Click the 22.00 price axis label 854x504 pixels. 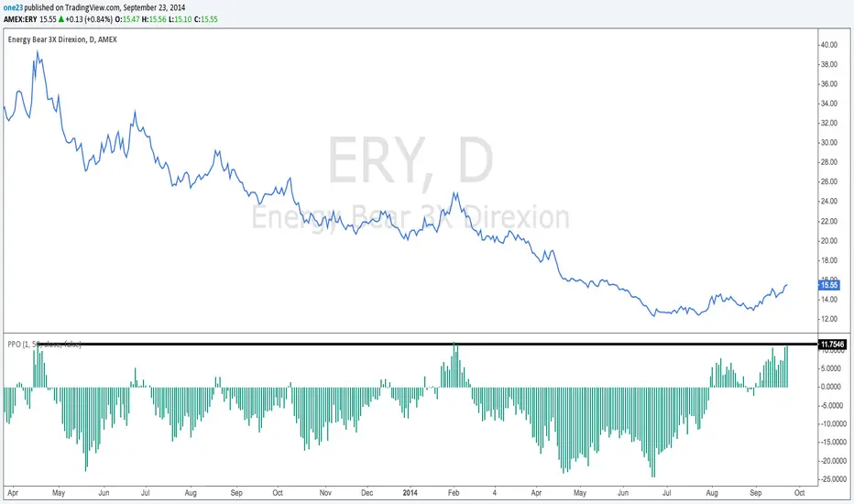829,221
